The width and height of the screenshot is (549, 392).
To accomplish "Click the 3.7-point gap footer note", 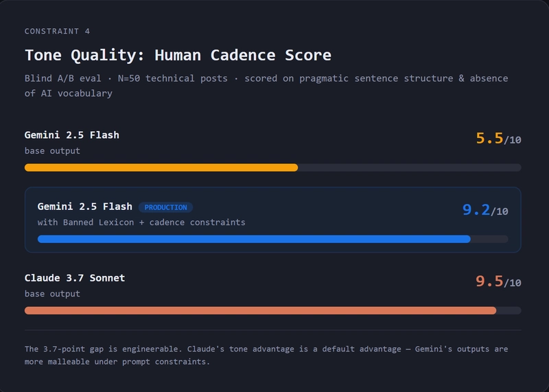I will click(266, 355).
